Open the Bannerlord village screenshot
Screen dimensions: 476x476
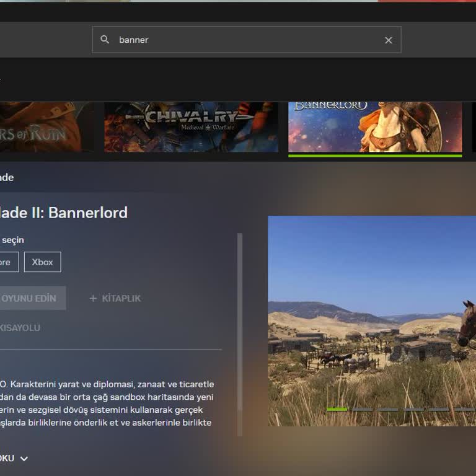click(x=372, y=321)
